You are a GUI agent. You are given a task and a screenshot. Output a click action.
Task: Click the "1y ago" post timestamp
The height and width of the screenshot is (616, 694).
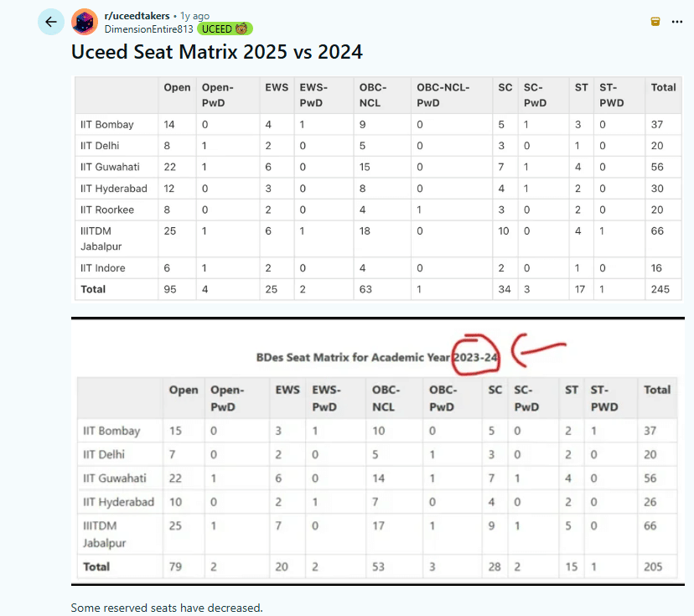coord(197,16)
